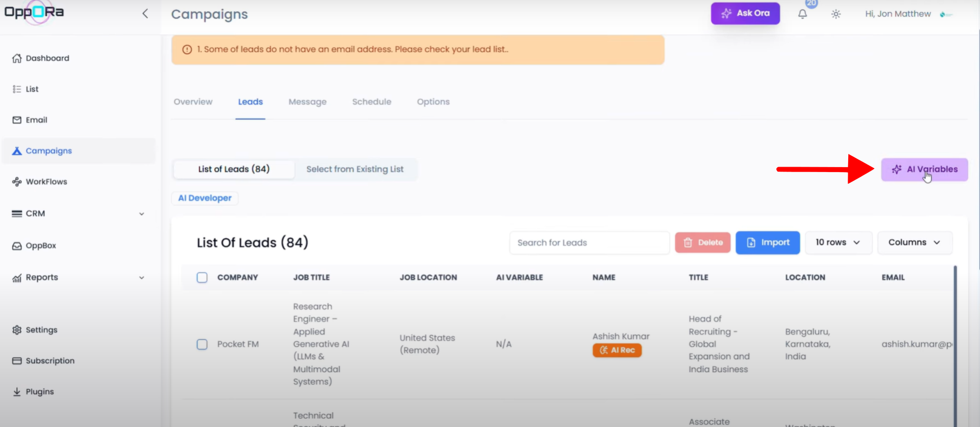980x427 pixels.
Task: Collapse the sidebar with the back chevron
Action: 145,14
